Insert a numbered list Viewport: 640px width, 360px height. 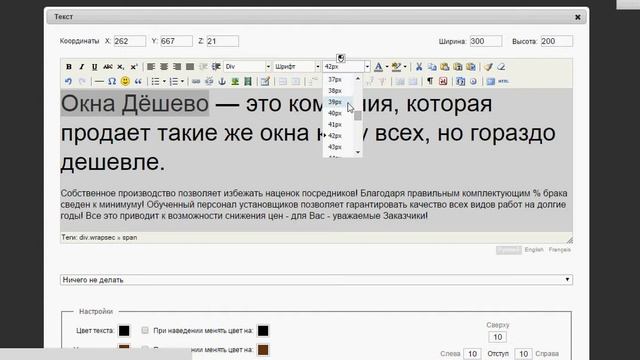(173, 82)
